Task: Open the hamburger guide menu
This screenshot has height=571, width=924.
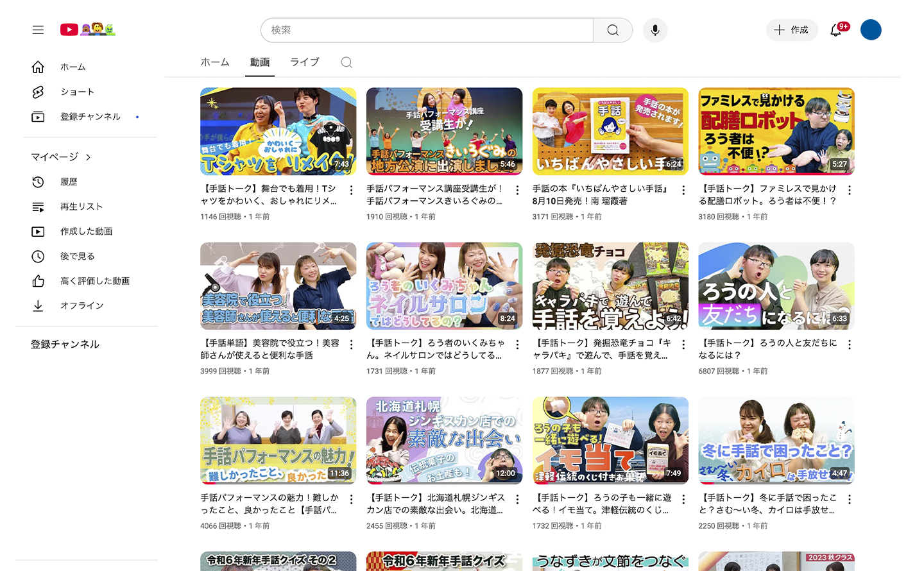Action: click(x=38, y=30)
